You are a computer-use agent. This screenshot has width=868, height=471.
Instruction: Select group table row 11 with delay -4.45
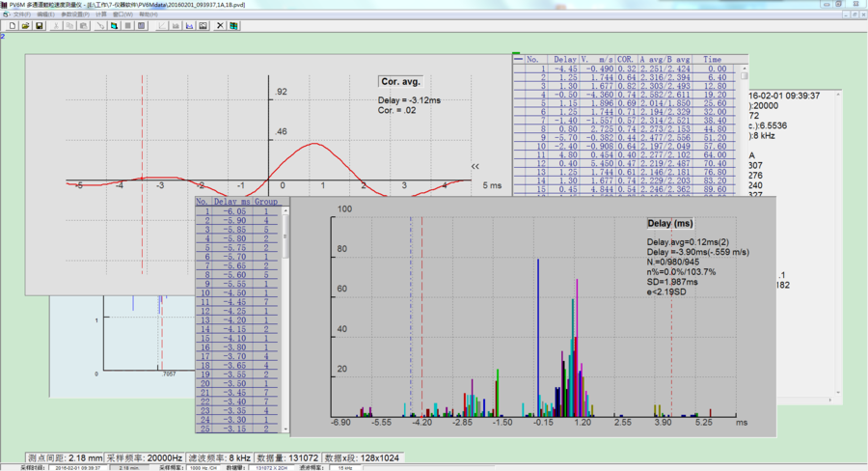pyautogui.click(x=238, y=302)
